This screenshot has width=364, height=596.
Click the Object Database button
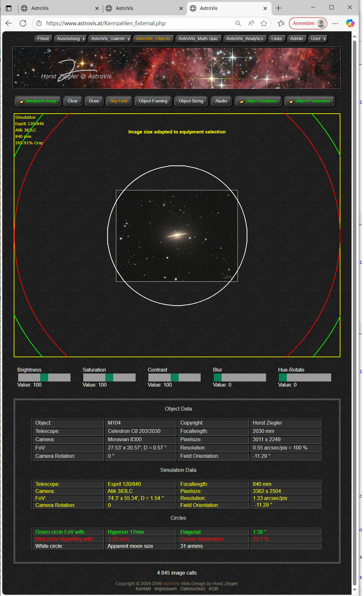point(259,101)
